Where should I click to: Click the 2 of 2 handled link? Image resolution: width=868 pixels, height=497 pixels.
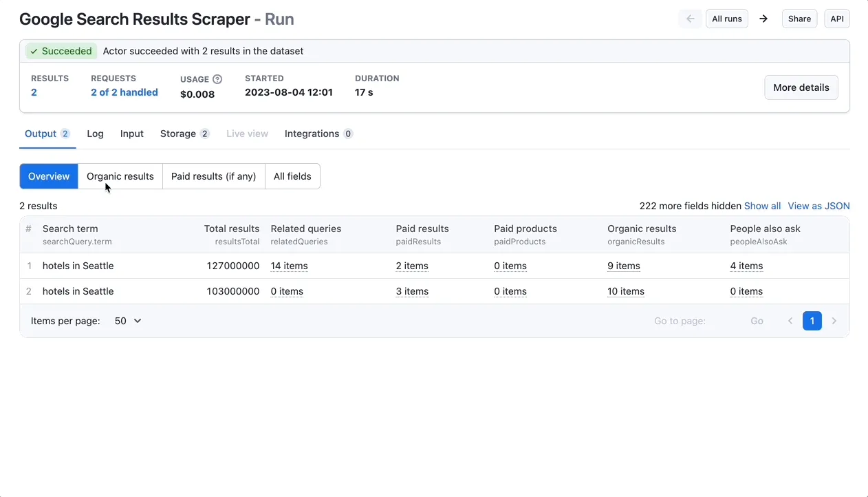click(x=124, y=92)
